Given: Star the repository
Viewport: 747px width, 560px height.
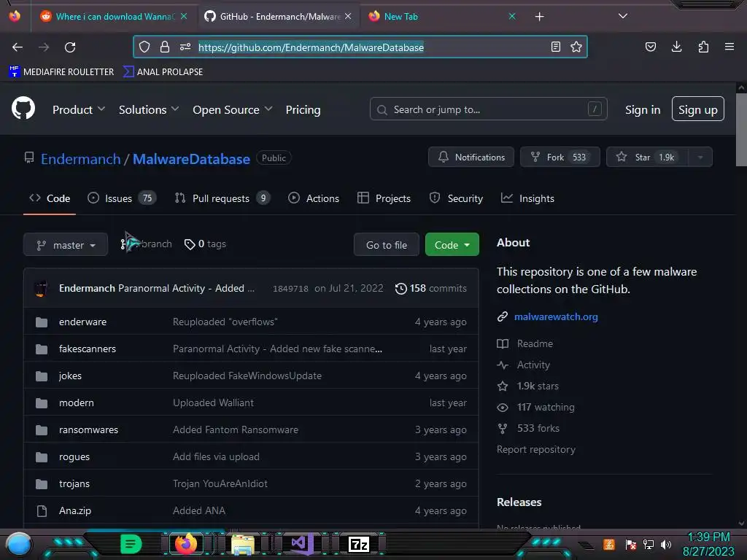Looking at the screenshot, I should (x=648, y=157).
